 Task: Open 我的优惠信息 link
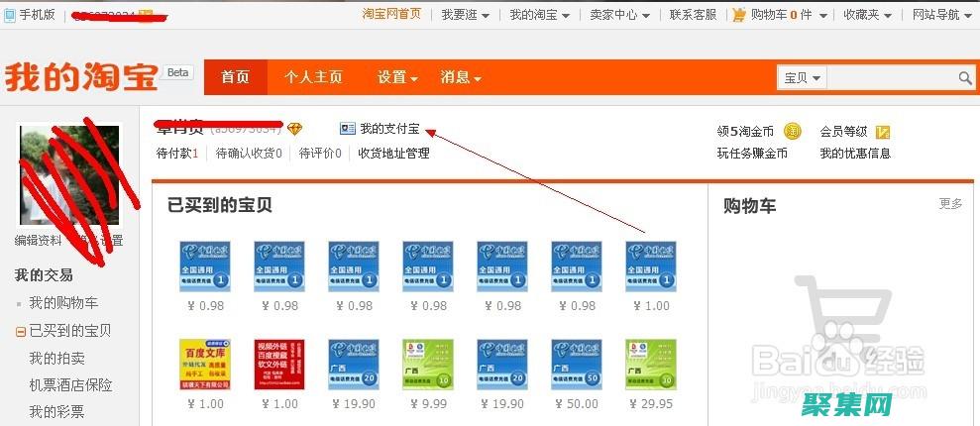coord(855,153)
